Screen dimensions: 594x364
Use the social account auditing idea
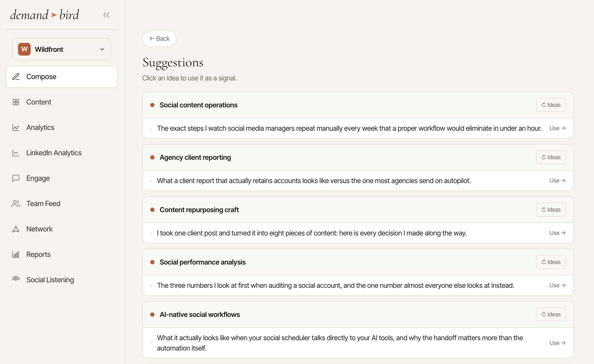click(x=558, y=285)
